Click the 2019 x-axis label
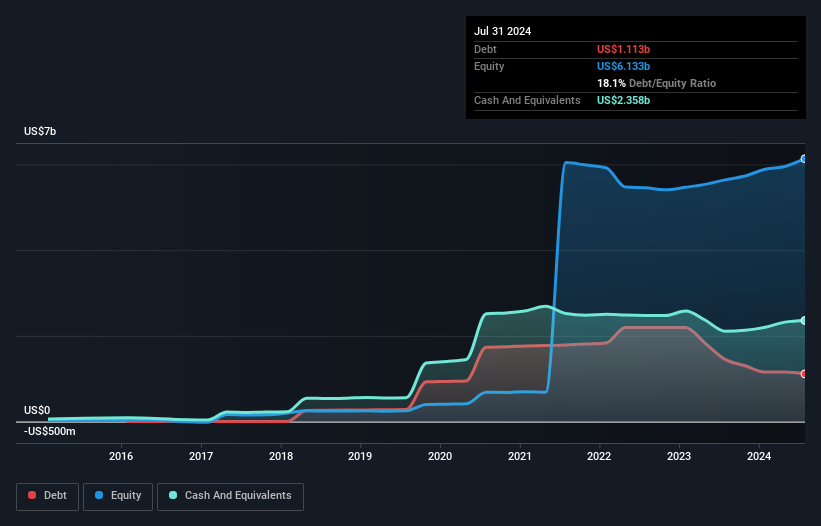 [360, 456]
